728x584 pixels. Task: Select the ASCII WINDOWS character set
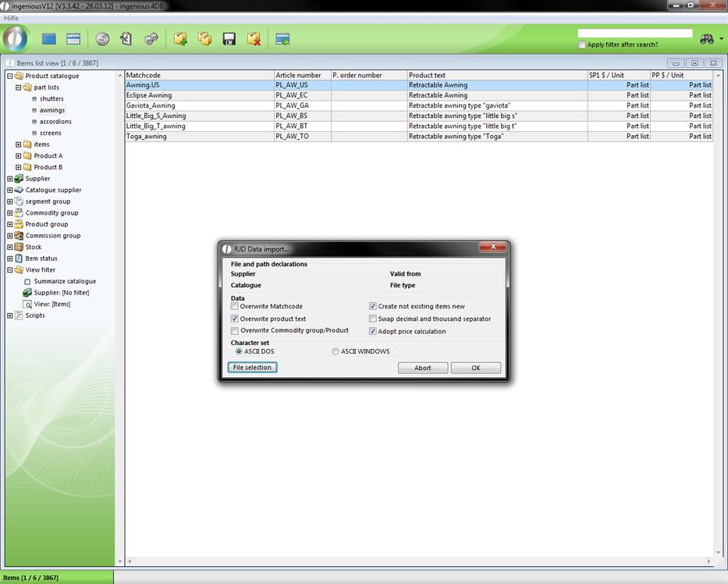[x=336, y=351]
